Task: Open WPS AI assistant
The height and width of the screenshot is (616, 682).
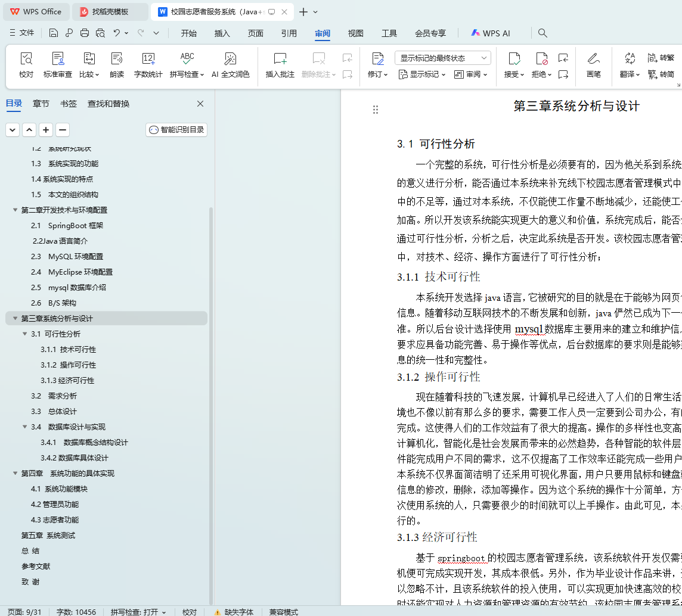Action: pyautogui.click(x=491, y=33)
